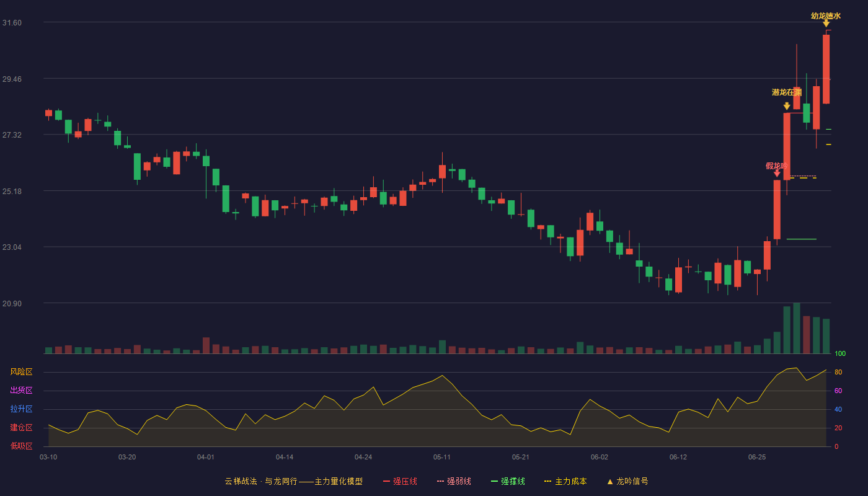Click the 出货区 zone label
This screenshot has height=496, width=868.
21,391
